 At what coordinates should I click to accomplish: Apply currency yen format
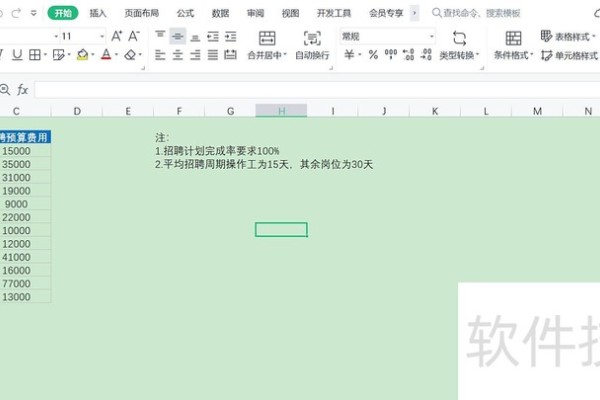349,55
